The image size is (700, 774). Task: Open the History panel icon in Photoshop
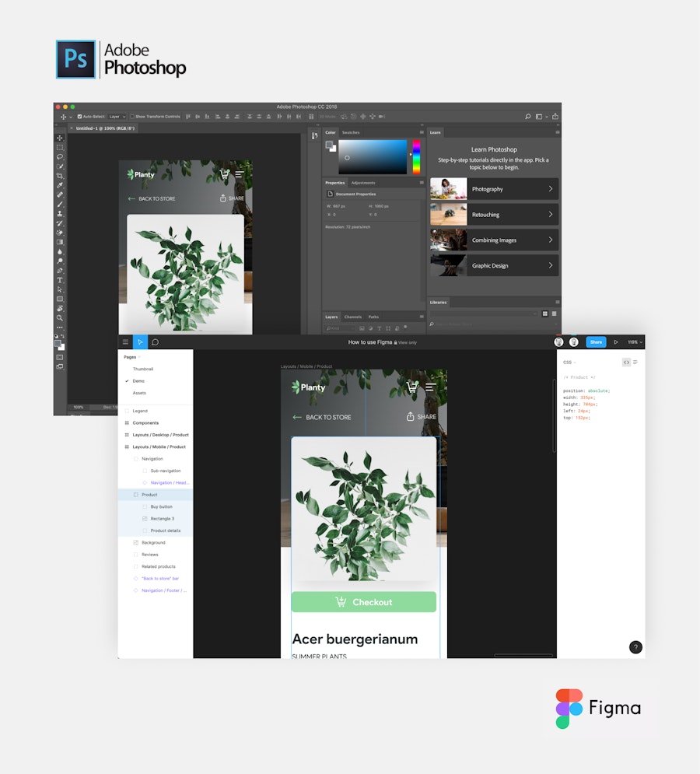tap(314, 136)
